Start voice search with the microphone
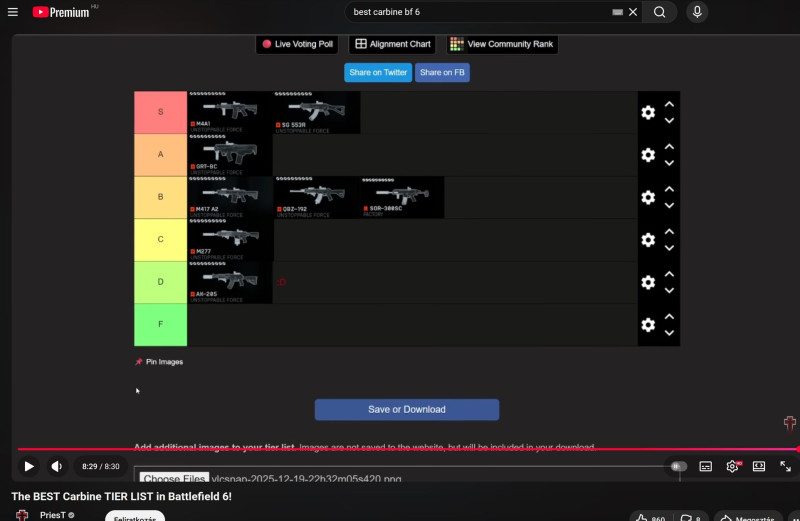 (697, 12)
